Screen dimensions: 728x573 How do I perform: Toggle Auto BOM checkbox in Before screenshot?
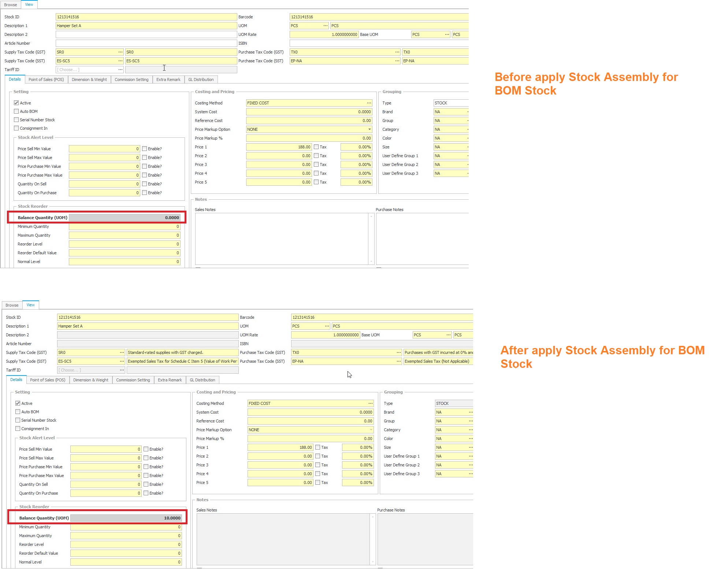16,111
